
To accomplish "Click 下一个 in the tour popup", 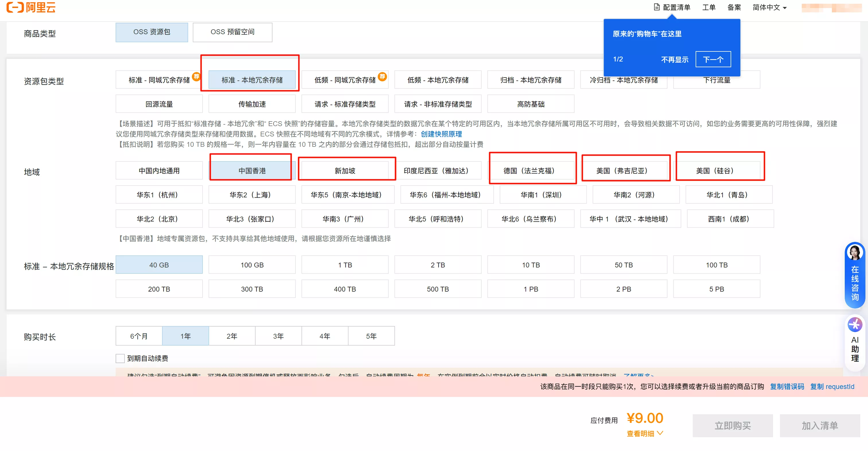I will [713, 59].
